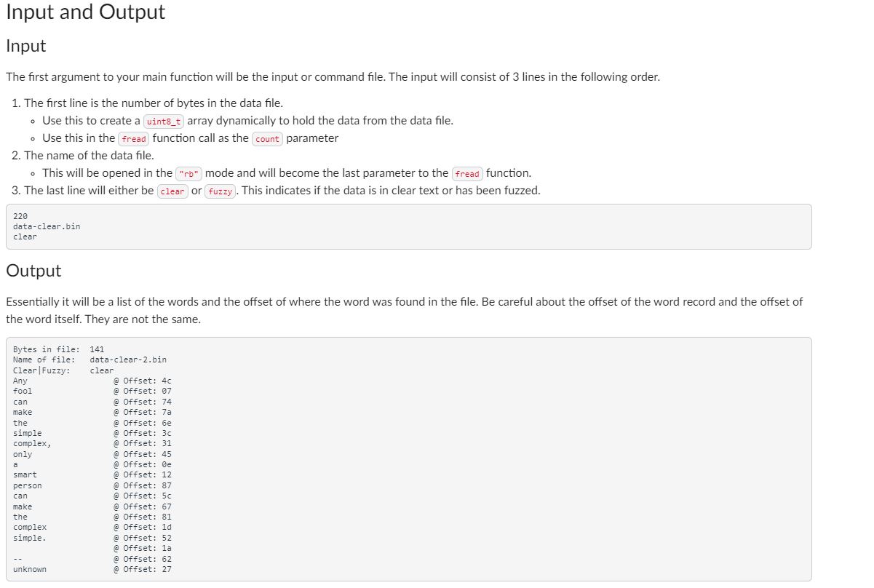This screenshot has width=874, height=588.
Task: Select the word 'smart' in output list
Action: coord(25,474)
